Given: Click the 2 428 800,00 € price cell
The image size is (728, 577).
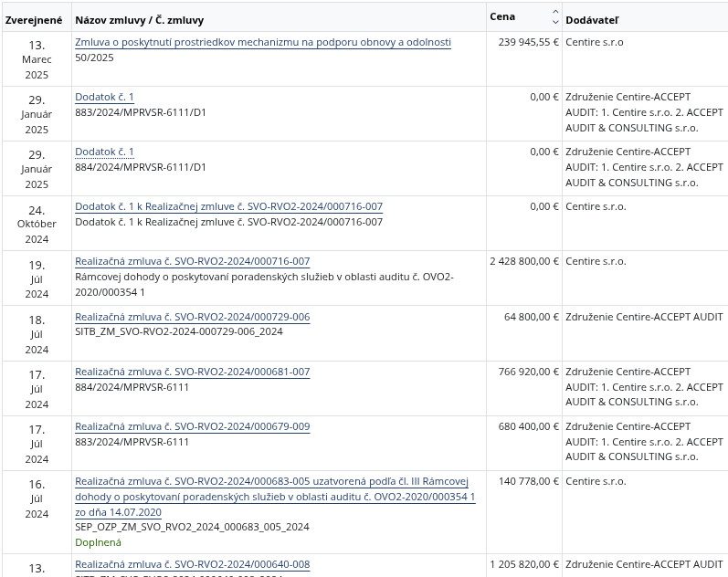Looking at the screenshot, I should pyautogui.click(x=523, y=261).
